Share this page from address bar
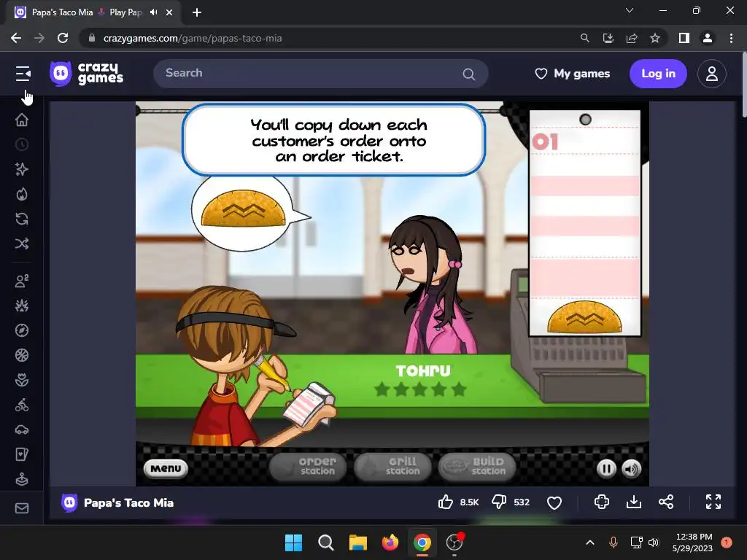The height and width of the screenshot is (560, 747). point(632,38)
